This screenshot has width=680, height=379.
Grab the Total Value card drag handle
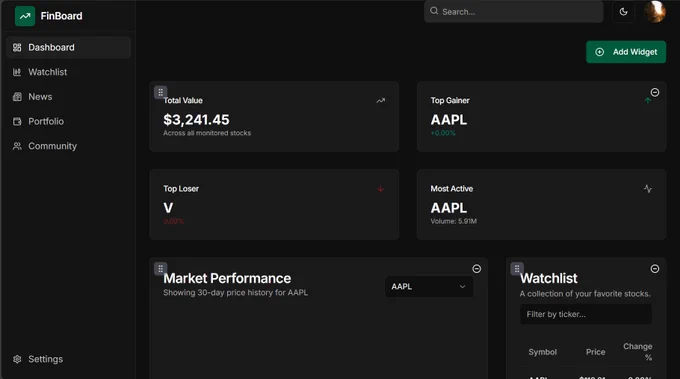click(x=160, y=92)
